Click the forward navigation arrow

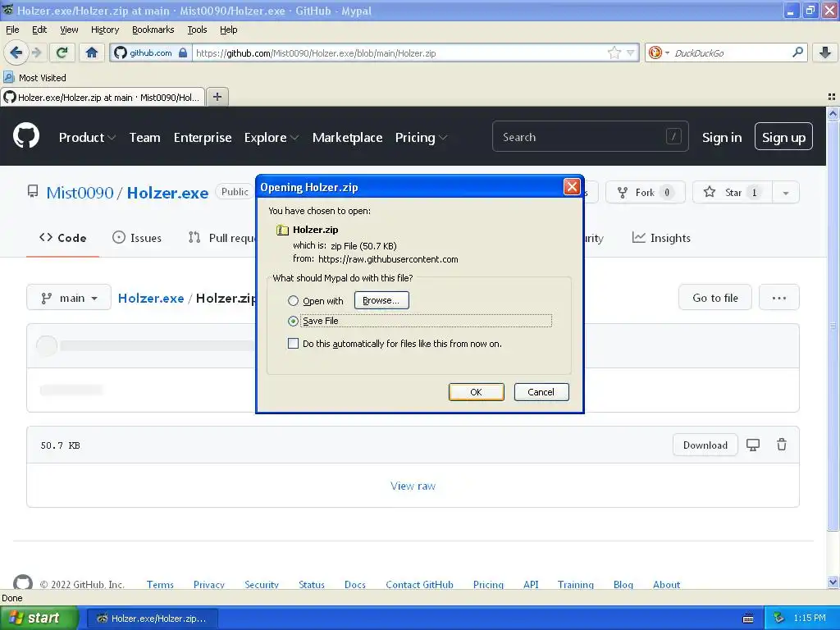(x=36, y=52)
